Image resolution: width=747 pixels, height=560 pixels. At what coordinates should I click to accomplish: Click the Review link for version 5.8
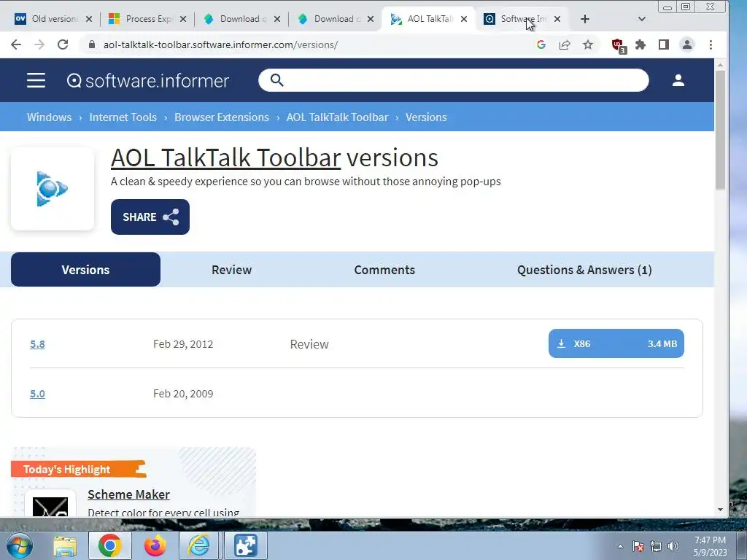click(309, 344)
